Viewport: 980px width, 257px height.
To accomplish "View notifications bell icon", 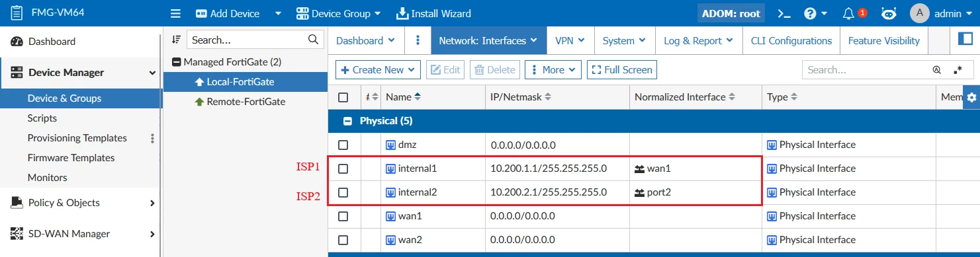I will point(848,13).
